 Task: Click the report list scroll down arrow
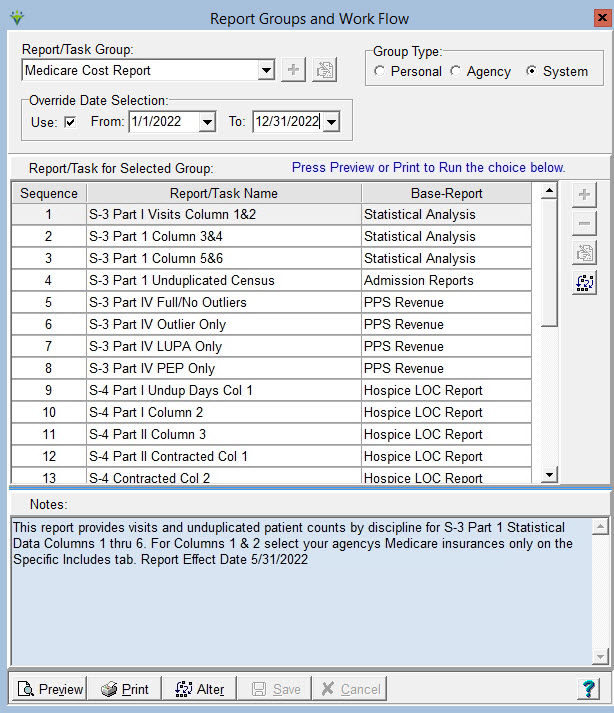click(549, 475)
